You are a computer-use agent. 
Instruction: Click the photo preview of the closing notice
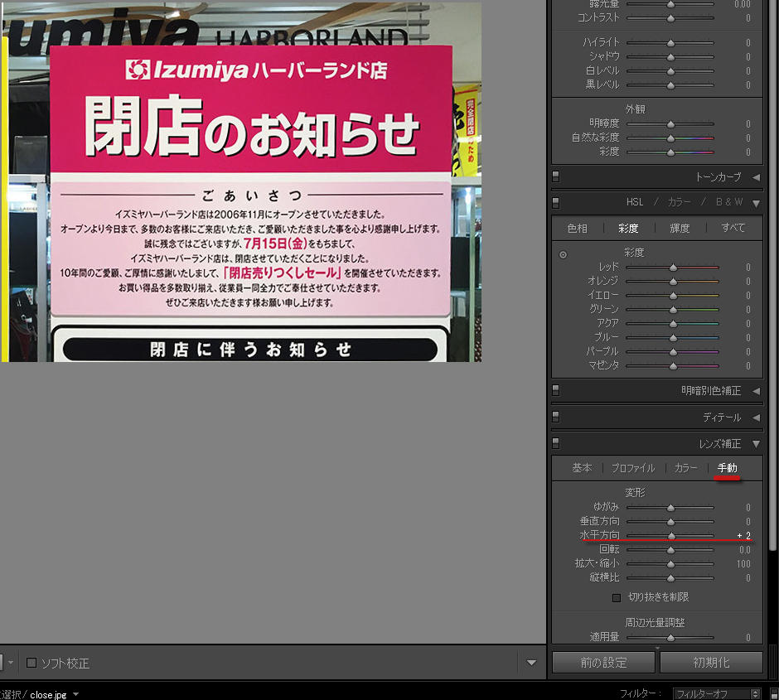point(241,181)
